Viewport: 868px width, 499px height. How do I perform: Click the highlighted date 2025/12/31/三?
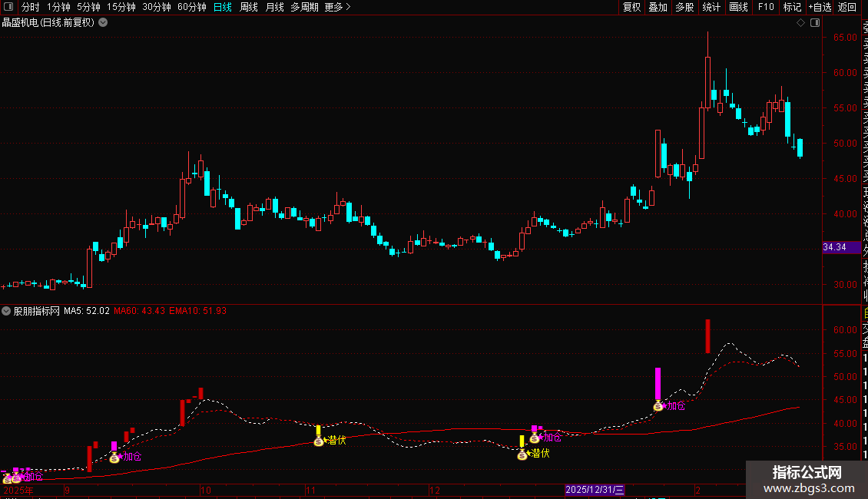tap(595, 490)
